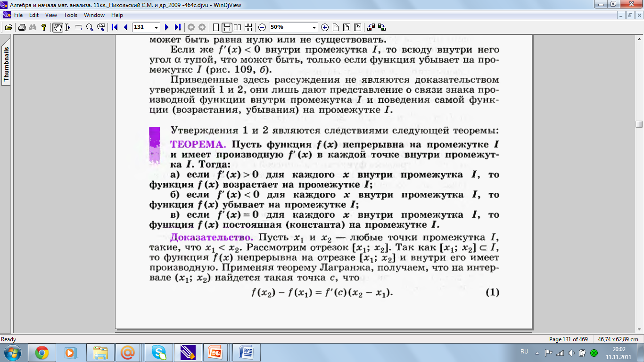This screenshot has height=362, width=644.
Task: Click the volume speaker tray icon
Action: 571,353
